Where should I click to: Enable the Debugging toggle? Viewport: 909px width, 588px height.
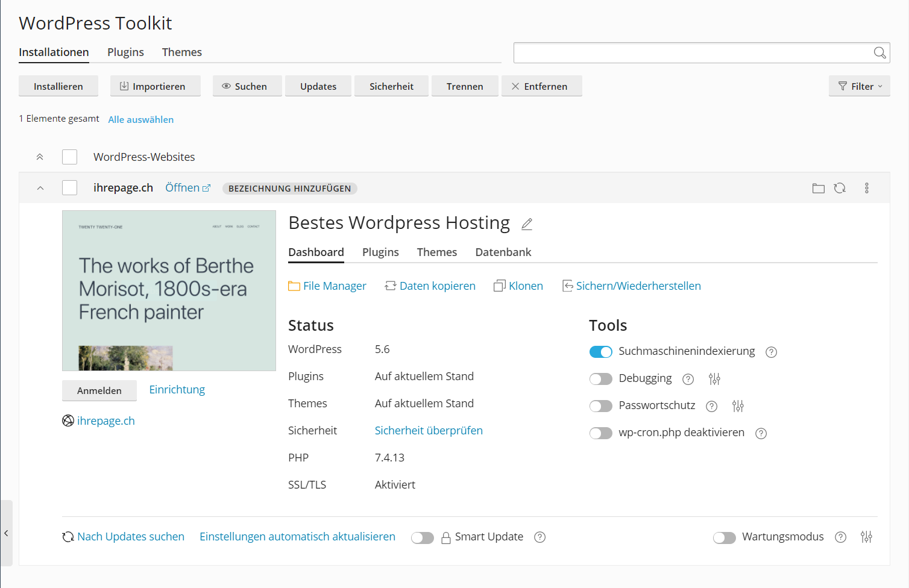pos(600,378)
